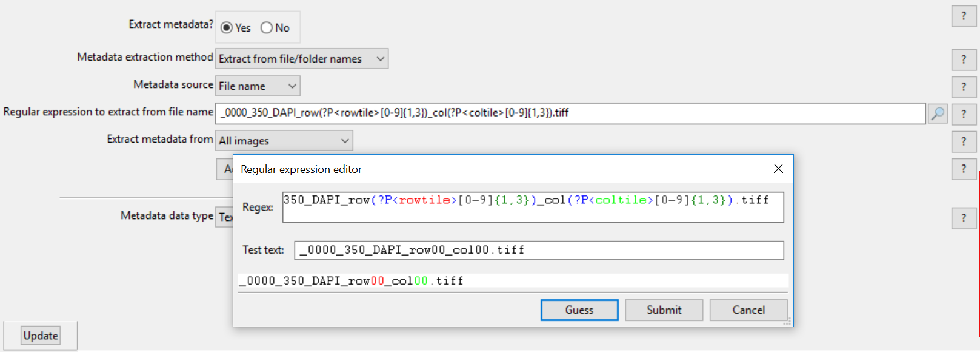Expand the Metadata source dropdown
This screenshot has width=980, height=352.
tap(258, 86)
